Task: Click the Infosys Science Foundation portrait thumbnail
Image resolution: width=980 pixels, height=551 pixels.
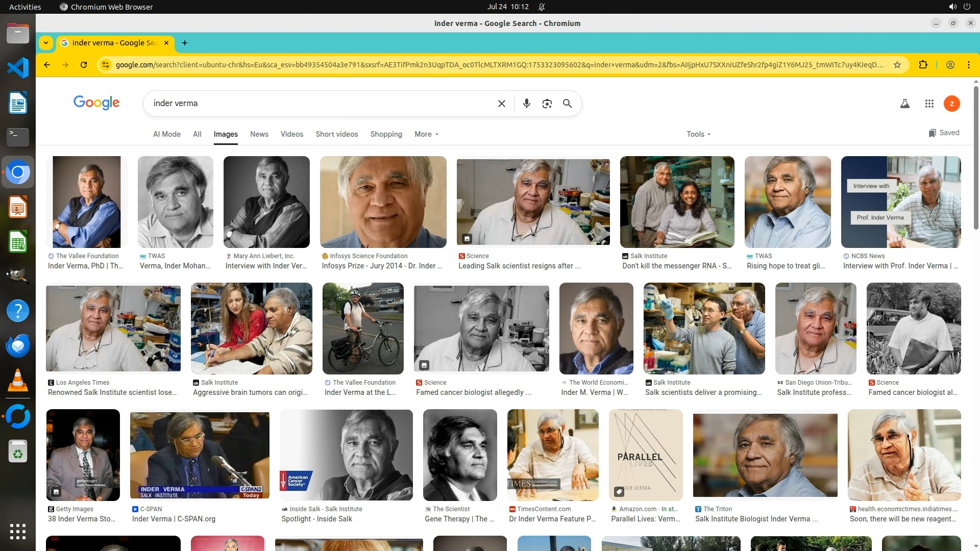Action: click(x=383, y=202)
